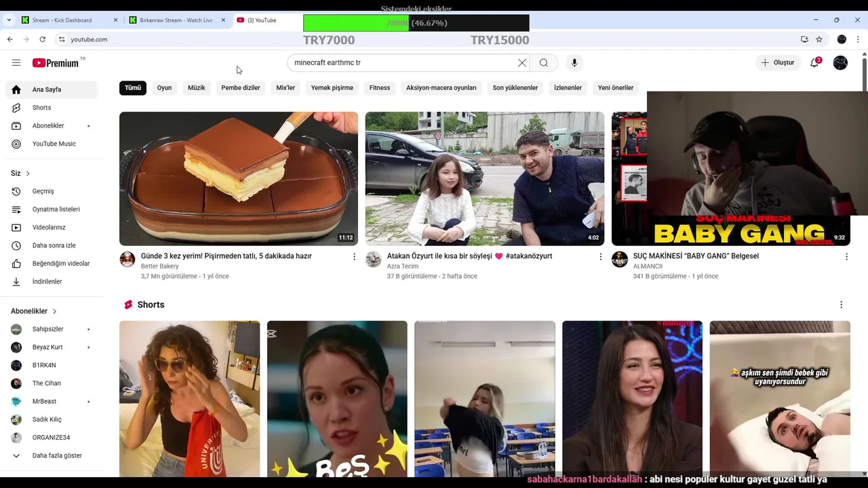Expand the Siz section chevron
This screenshot has width=868, height=488.
pyautogui.click(x=28, y=174)
